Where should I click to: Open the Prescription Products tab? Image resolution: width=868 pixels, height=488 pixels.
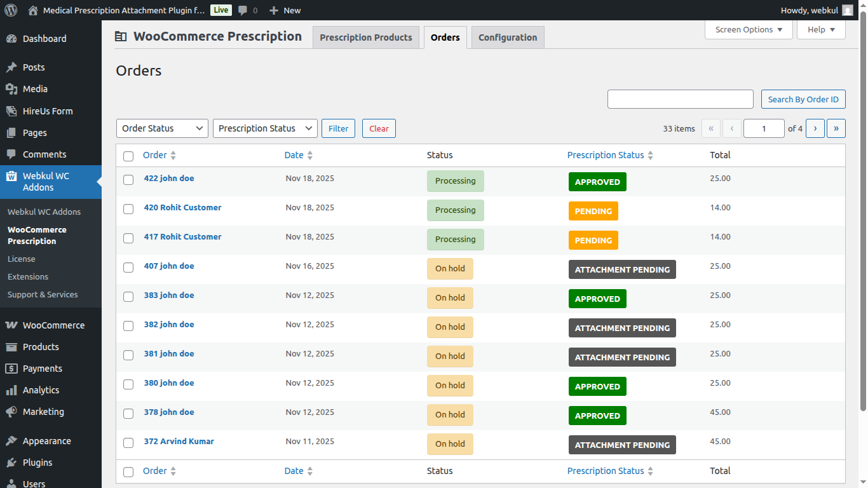pyautogui.click(x=365, y=37)
